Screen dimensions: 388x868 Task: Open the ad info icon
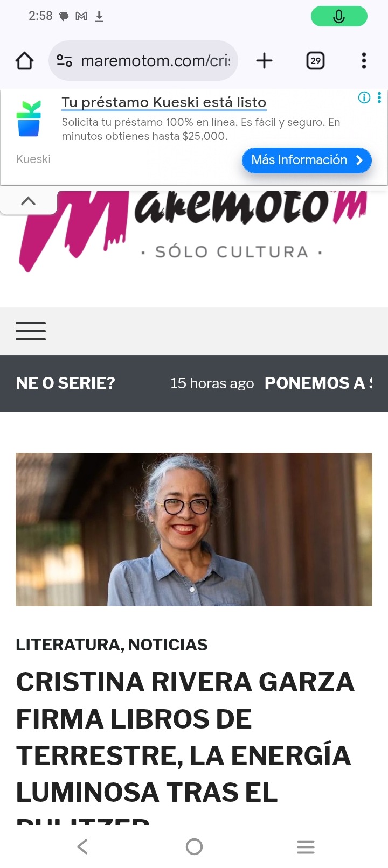point(364,97)
